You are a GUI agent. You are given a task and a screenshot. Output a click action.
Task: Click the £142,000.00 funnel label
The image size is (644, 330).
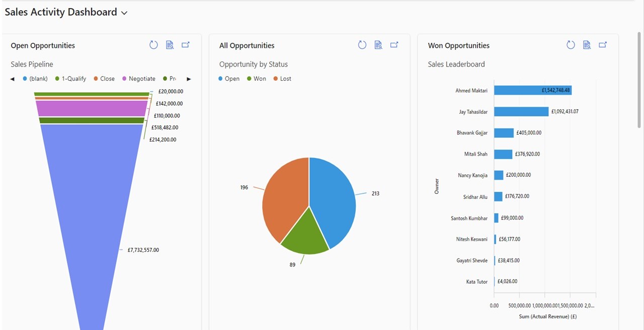pos(169,104)
